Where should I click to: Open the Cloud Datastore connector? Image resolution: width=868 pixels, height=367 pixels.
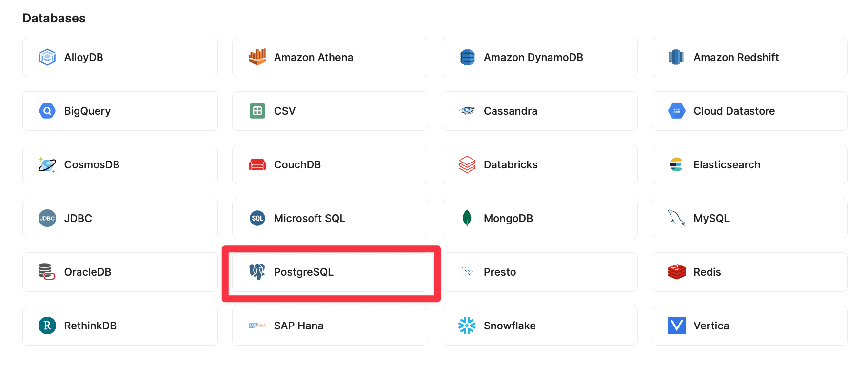(749, 111)
